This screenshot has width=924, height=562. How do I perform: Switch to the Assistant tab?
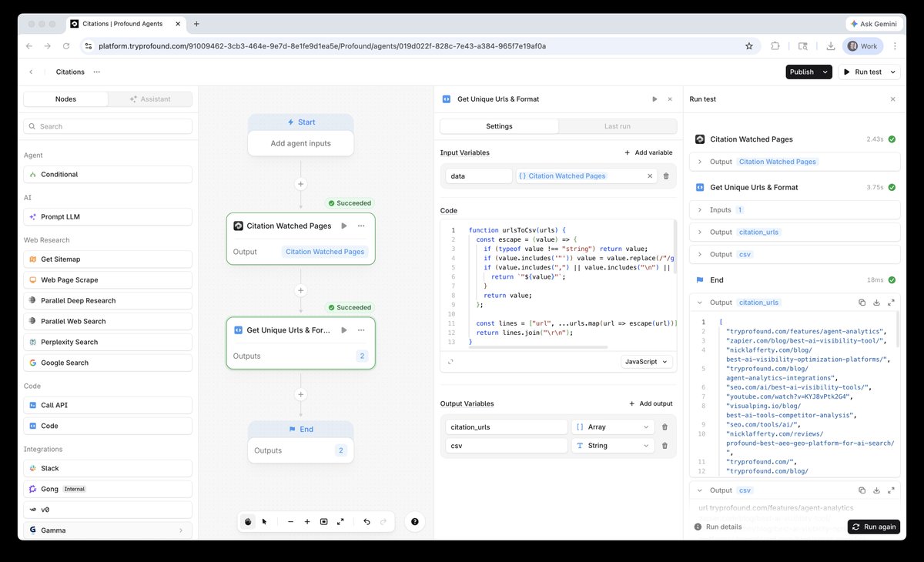pyautogui.click(x=149, y=99)
